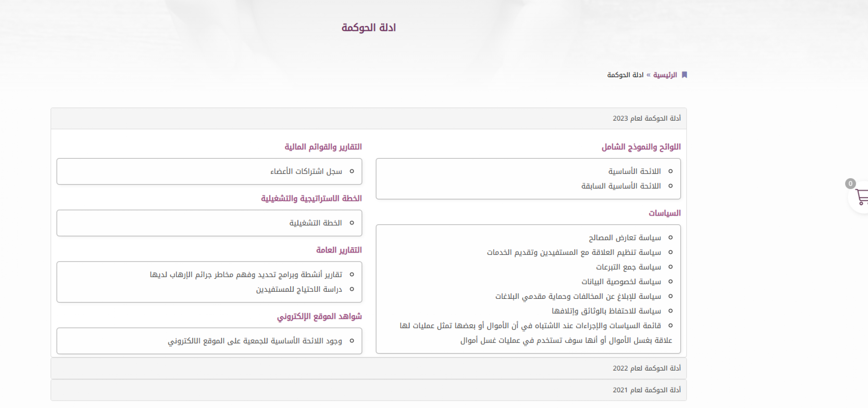Expand أدلة الحوكمة لعام 2022 section

point(369,368)
